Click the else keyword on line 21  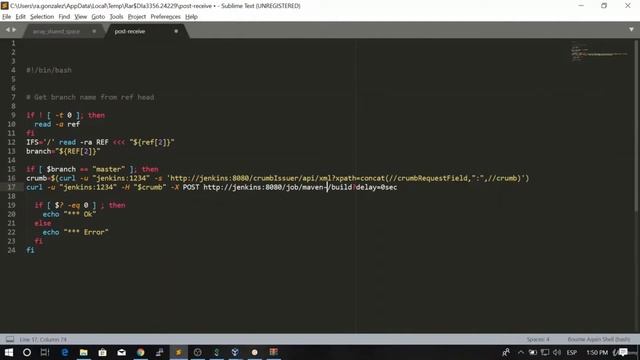[43, 223]
